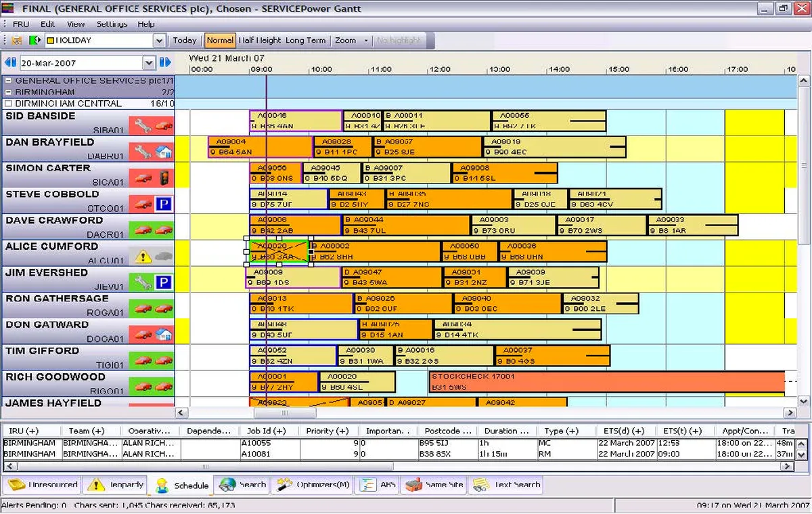
Task: Click the parking P icon for Steve Cobbold
Action: click(x=163, y=204)
